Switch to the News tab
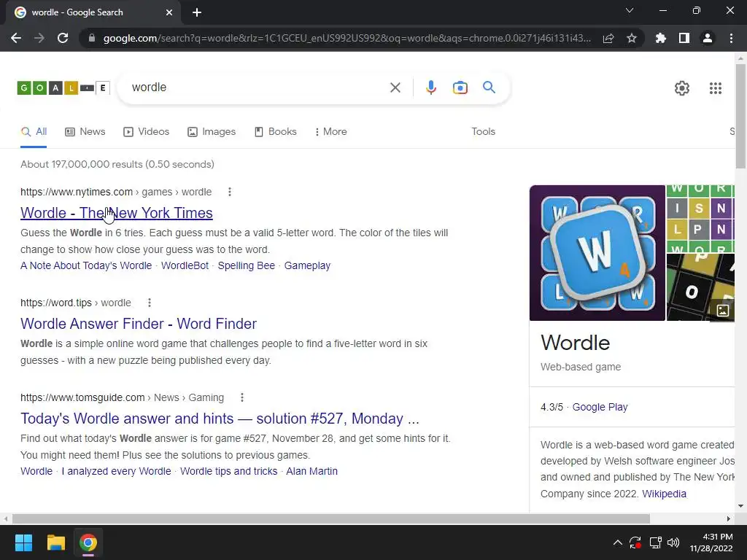This screenshot has height=560, width=747. (x=85, y=132)
